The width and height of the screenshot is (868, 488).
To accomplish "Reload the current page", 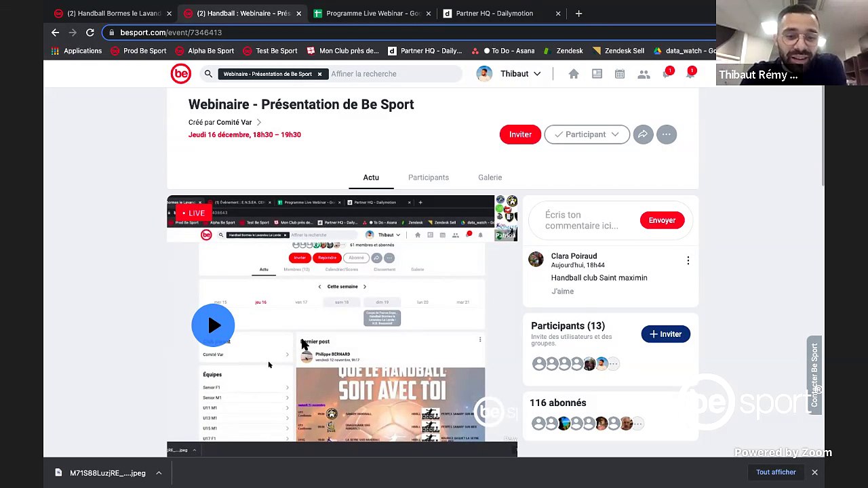I will tap(90, 33).
